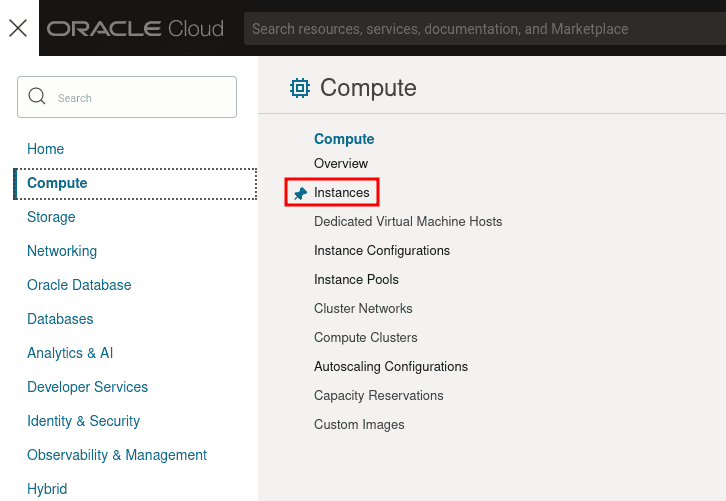Open Autoscaling Configurations
726x501 pixels.
[x=391, y=367]
